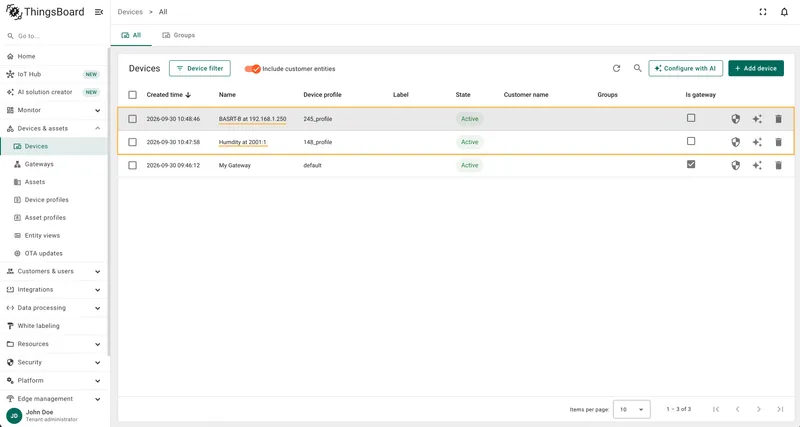The image size is (800, 427).
Task: Manage credentials for BASRT-B device
Action: [x=735, y=119]
